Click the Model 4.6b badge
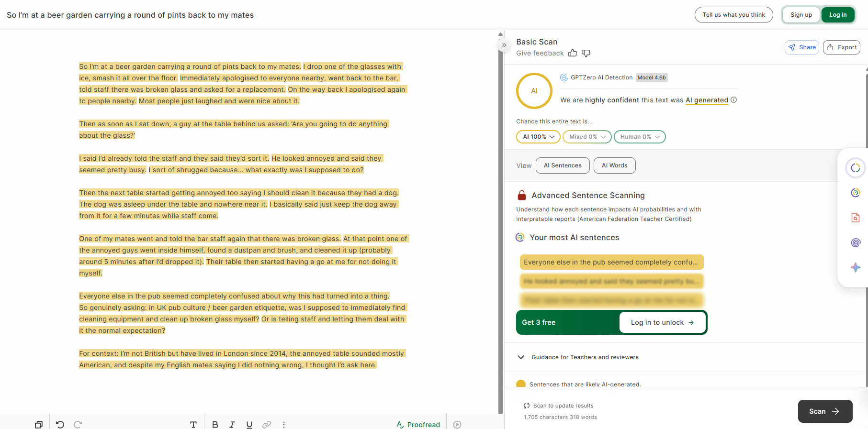The height and width of the screenshot is (429, 868). coord(652,77)
